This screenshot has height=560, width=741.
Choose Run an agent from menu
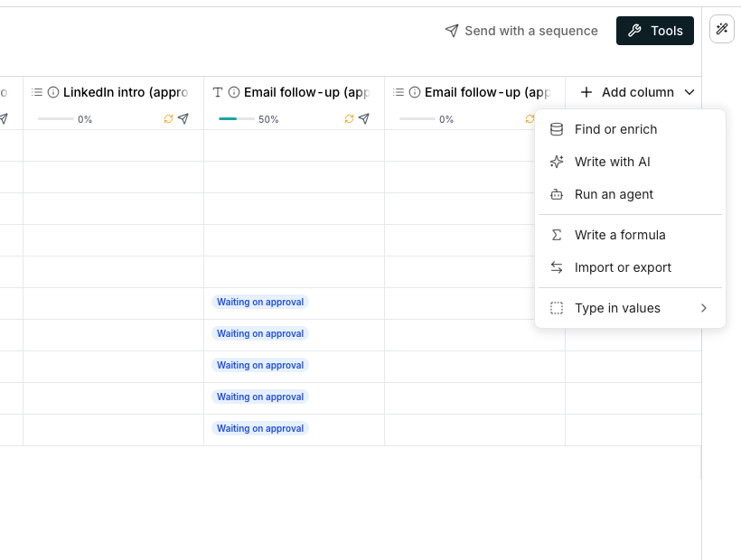630,194
